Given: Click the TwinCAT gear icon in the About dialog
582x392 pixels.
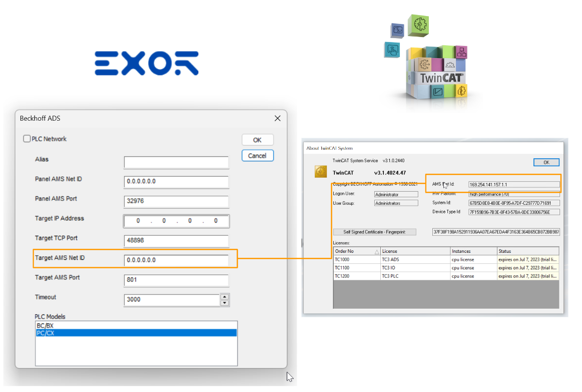Looking at the screenshot, I should pyautogui.click(x=321, y=171).
